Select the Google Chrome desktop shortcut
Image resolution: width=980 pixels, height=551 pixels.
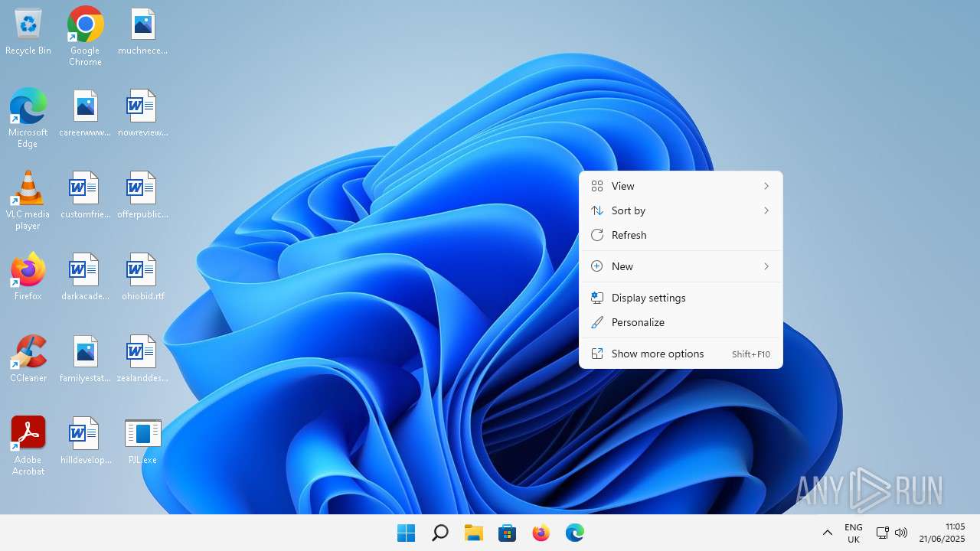pos(85,36)
